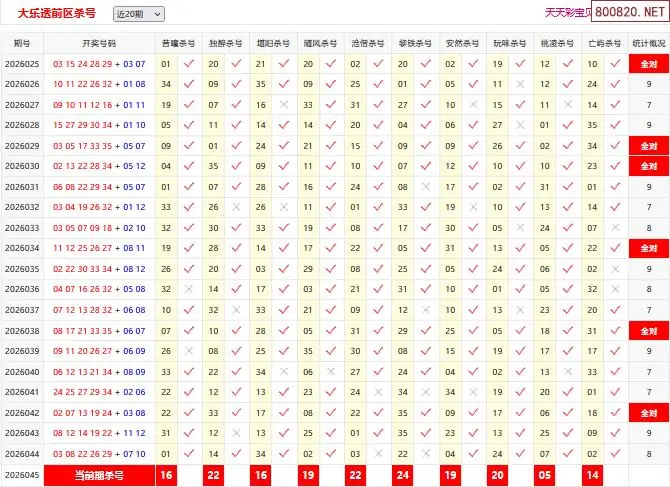Image resolution: width=670 pixels, height=487 pixels.
Task: Click the X mark for 烟阳杀号 in row 2026027
Action: [284, 105]
